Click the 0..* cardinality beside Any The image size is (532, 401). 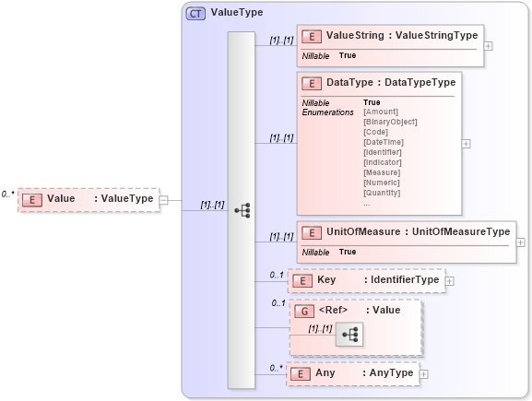point(277,368)
